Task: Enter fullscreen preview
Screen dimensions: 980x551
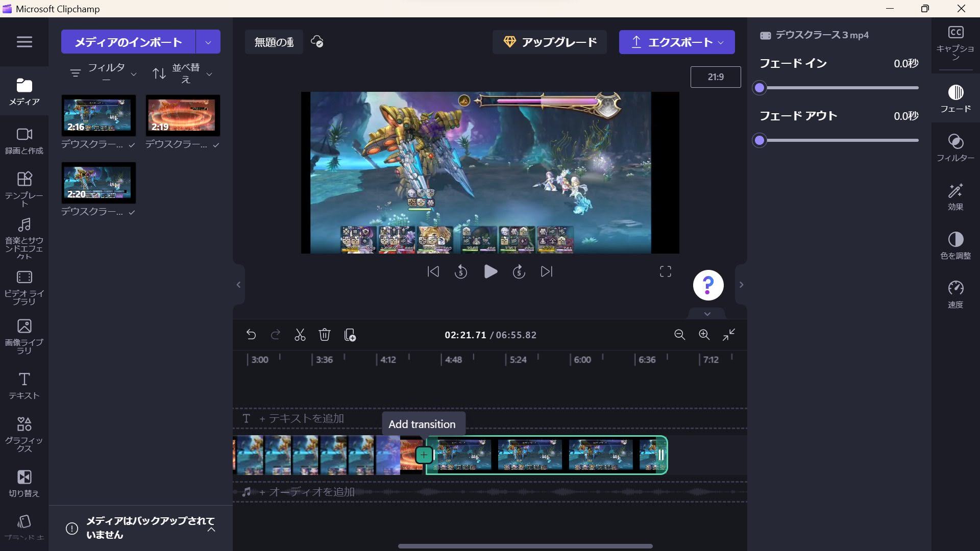Action: (666, 271)
